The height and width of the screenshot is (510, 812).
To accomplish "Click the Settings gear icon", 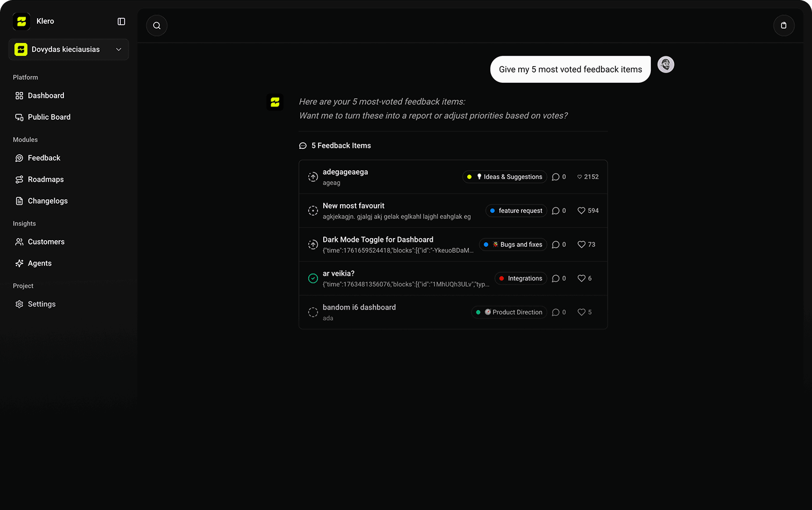I will coord(19,304).
